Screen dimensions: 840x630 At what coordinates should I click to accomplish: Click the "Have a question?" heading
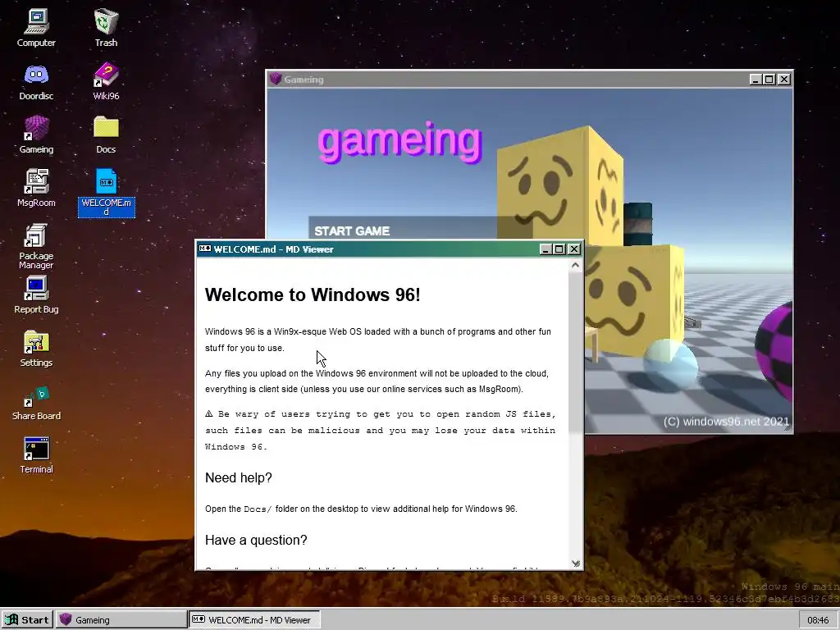[x=256, y=540]
